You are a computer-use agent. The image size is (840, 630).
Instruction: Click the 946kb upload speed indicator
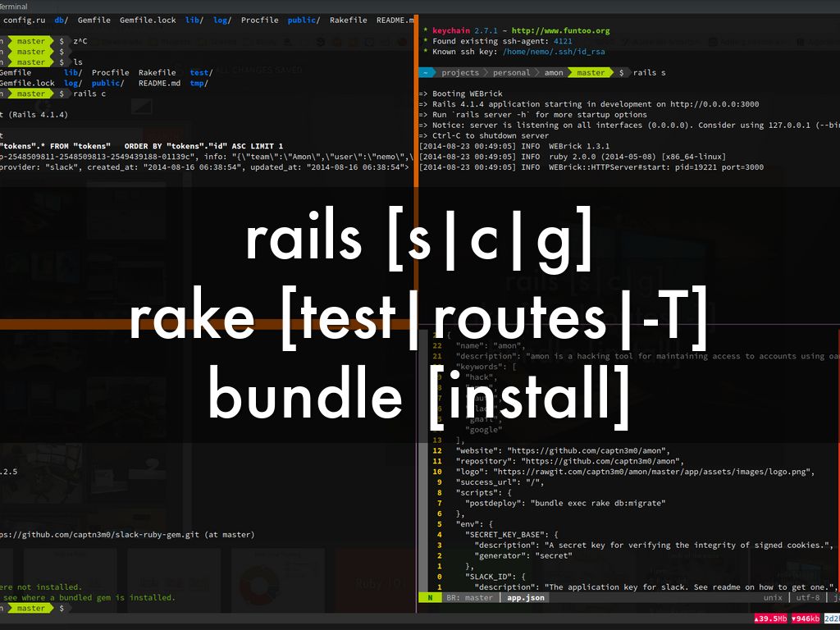(806, 619)
